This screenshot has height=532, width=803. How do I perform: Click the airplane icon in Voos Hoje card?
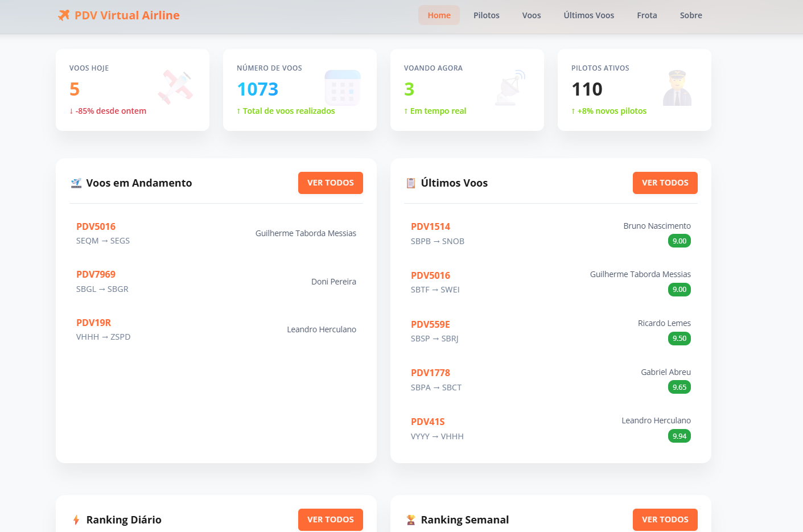[x=176, y=88]
